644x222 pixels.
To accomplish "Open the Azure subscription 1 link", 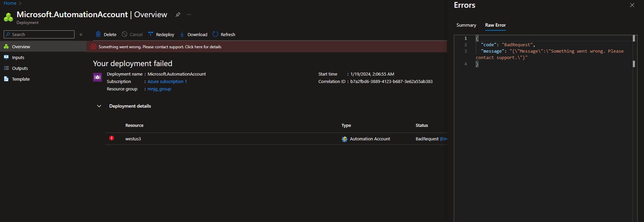I will coord(167,81).
